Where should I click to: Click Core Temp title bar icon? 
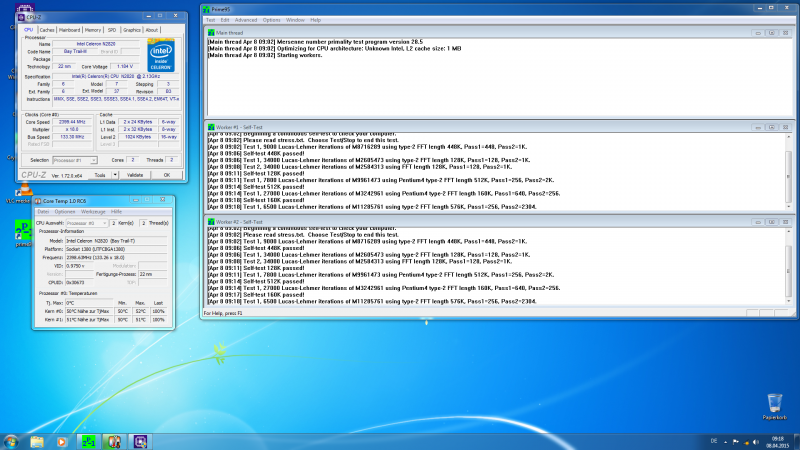pos(38,201)
